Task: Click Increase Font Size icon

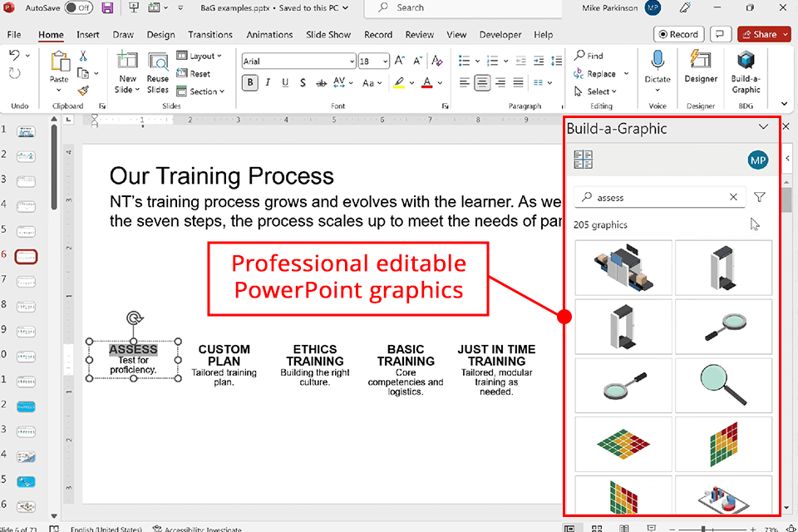Action: 400,61
